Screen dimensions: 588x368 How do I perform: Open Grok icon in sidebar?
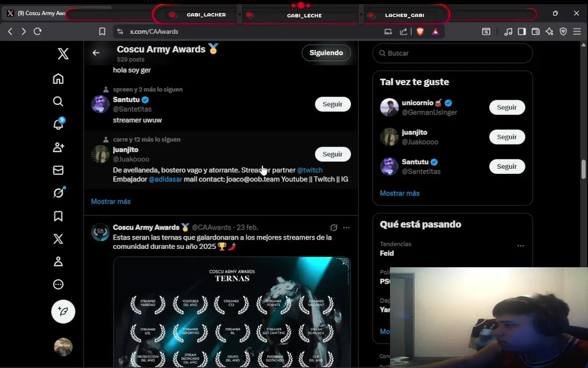59,193
